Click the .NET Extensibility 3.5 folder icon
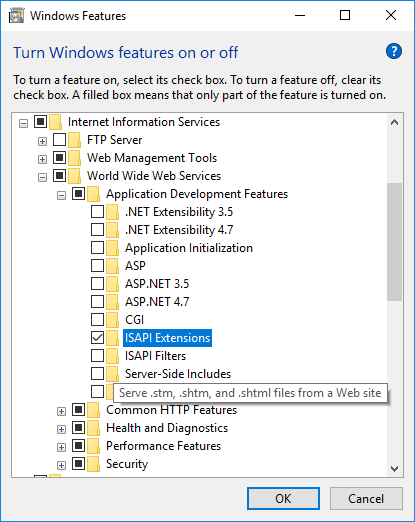The height and width of the screenshot is (522, 415). tap(113, 212)
